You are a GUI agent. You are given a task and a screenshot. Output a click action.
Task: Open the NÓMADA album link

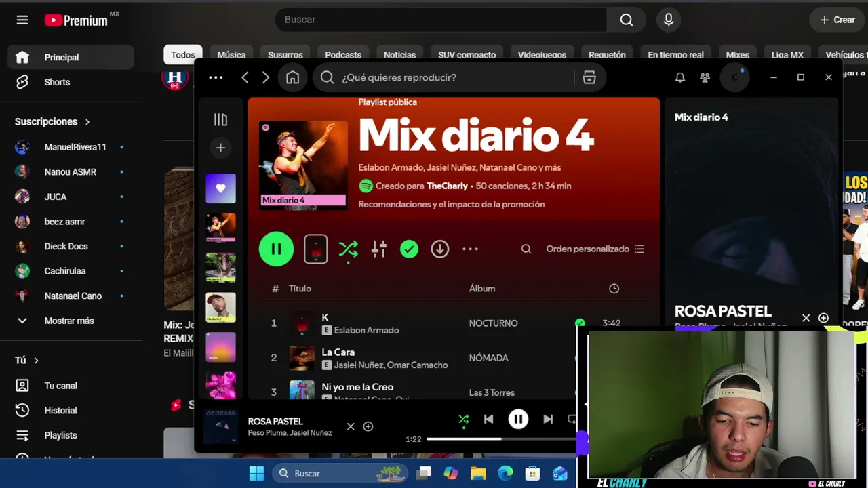(x=488, y=358)
